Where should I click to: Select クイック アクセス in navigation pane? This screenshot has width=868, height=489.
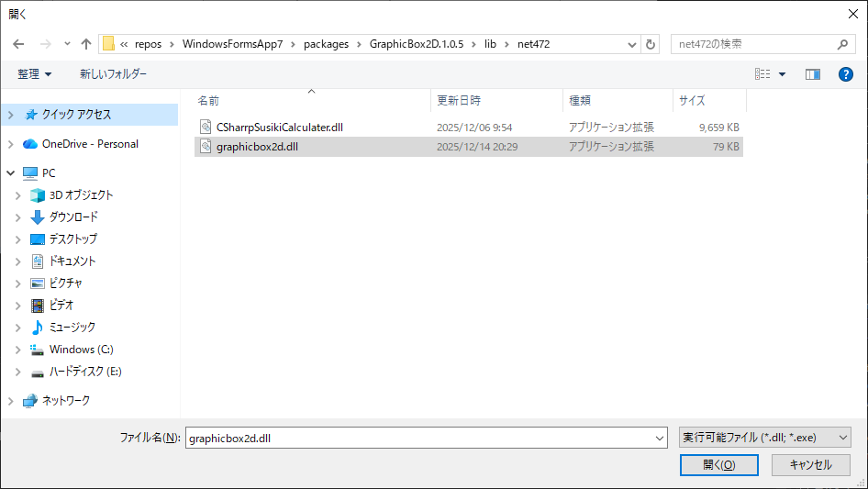[76, 115]
